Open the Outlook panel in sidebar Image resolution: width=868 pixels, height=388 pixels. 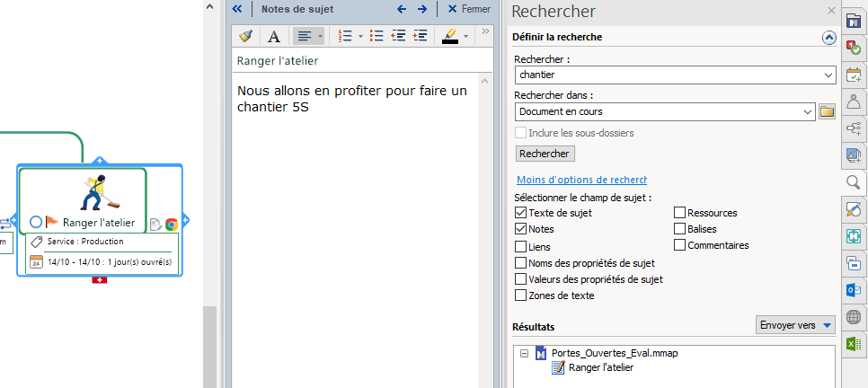pyautogui.click(x=853, y=291)
